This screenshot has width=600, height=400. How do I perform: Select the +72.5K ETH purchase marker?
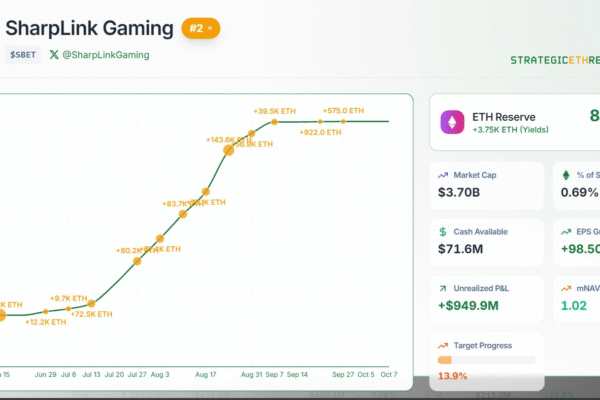(91, 303)
